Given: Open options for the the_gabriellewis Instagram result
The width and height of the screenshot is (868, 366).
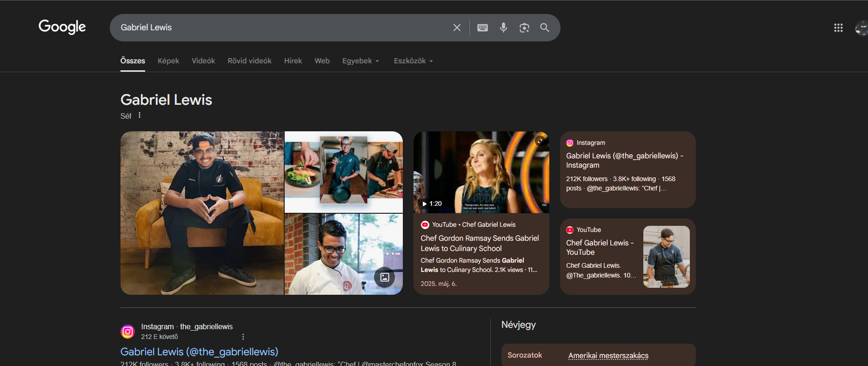Looking at the screenshot, I should pyautogui.click(x=243, y=337).
